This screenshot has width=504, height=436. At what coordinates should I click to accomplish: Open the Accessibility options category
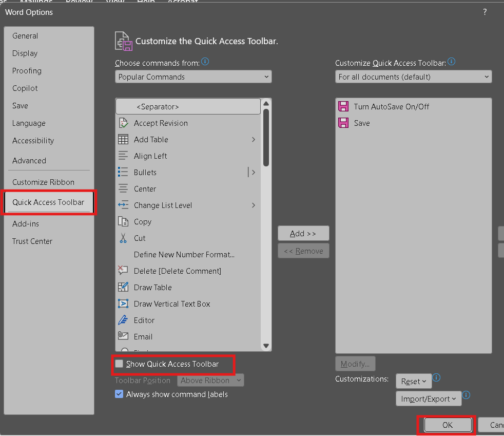click(x=49, y=141)
